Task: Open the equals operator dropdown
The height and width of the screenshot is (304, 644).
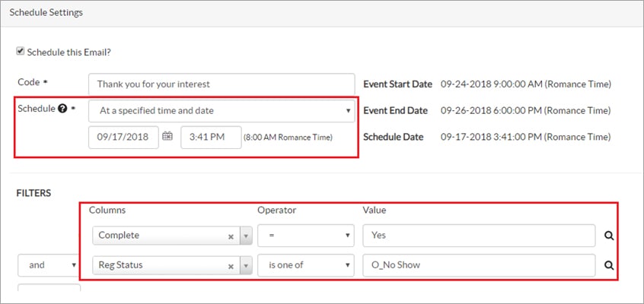Action: (x=306, y=236)
